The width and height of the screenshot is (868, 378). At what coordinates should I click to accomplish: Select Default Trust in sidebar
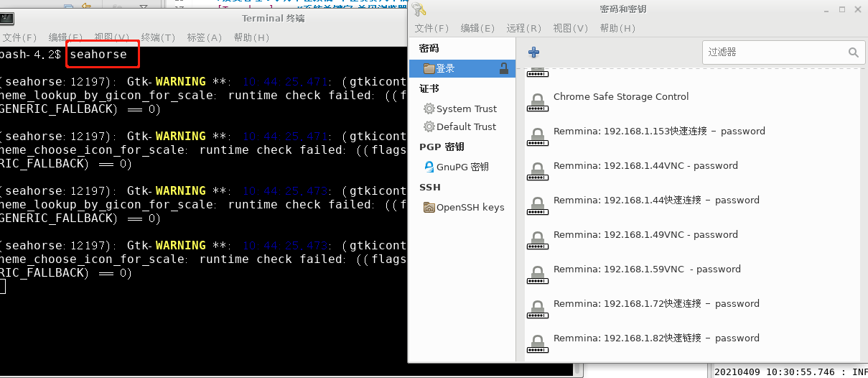(x=462, y=126)
